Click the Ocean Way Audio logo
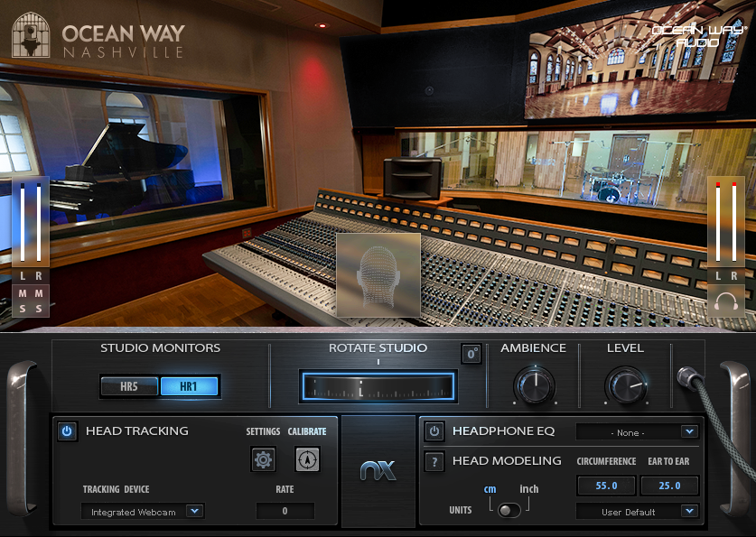This screenshot has height=537, width=756. click(698, 36)
